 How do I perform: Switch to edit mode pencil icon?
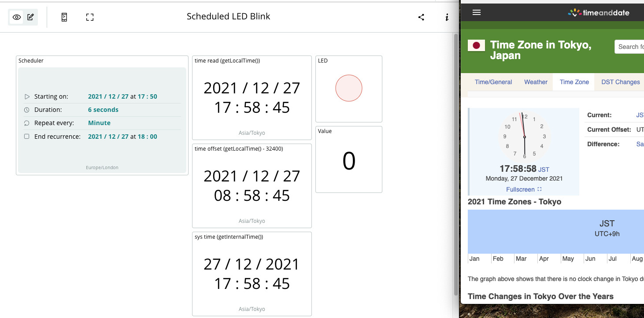30,17
